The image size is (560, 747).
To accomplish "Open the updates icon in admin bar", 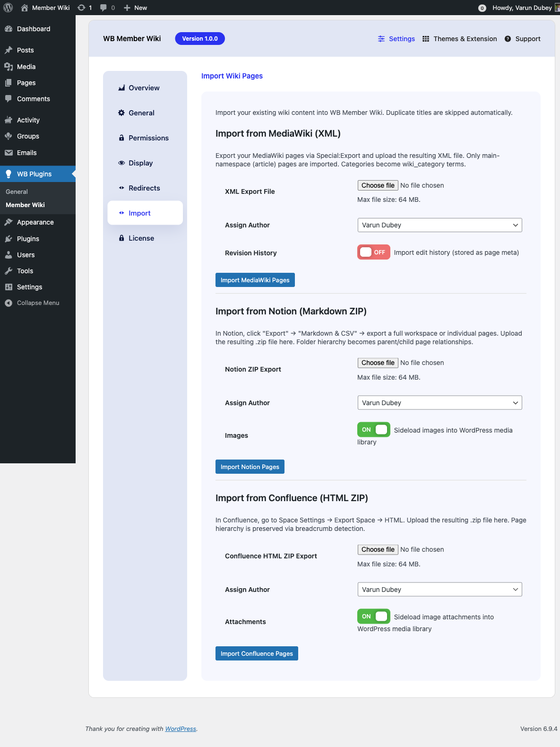I will pos(82,8).
